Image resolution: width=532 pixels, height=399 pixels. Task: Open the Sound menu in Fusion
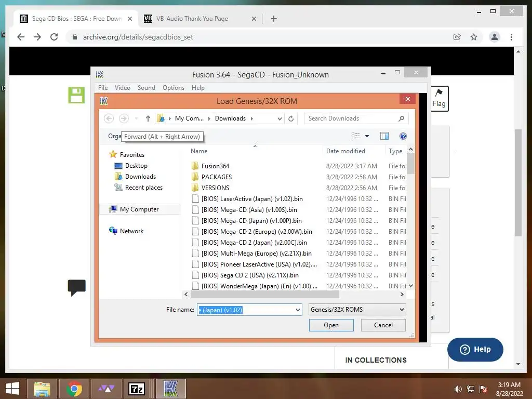pos(146,87)
